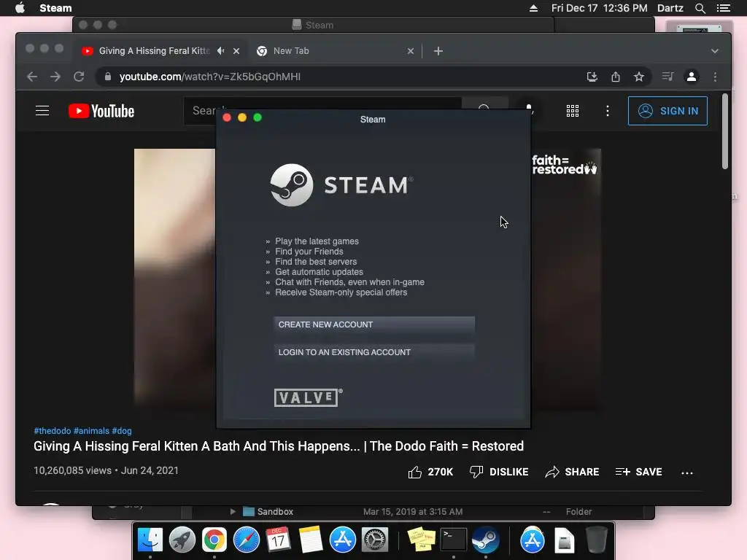Screen dimensions: 747x560
Task: Open Steam from the Dock
Action: click(x=485, y=540)
